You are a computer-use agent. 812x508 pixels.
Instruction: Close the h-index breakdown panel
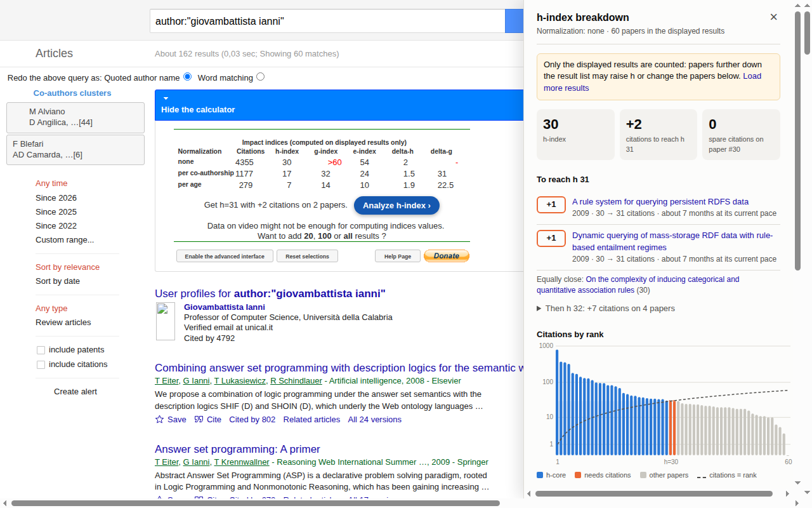pos(773,17)
